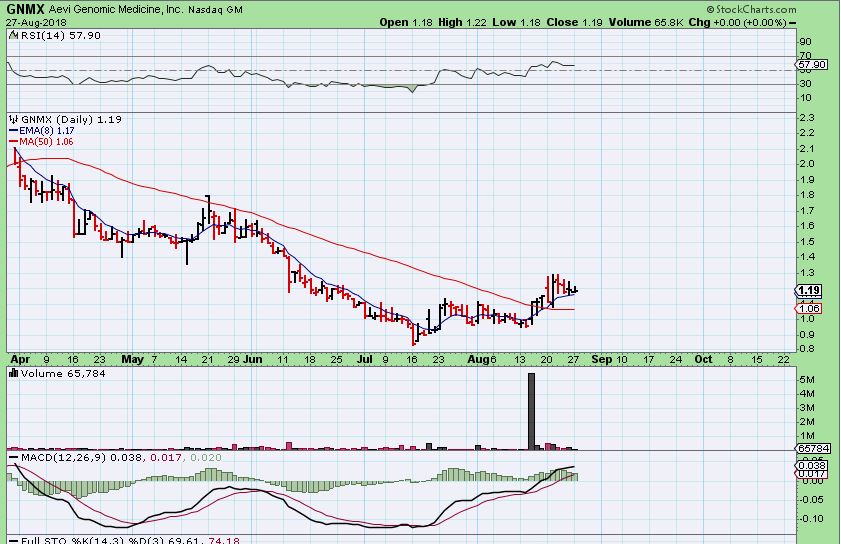
Task: Click the 1.19 current price tag on axis
Action: coord(808,291)
